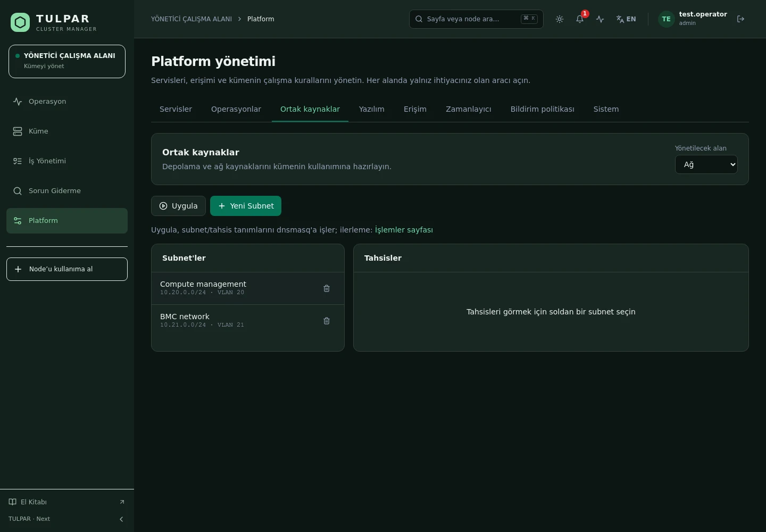
Task: Switch to the Sistem tab
Action: click(606, 109)
